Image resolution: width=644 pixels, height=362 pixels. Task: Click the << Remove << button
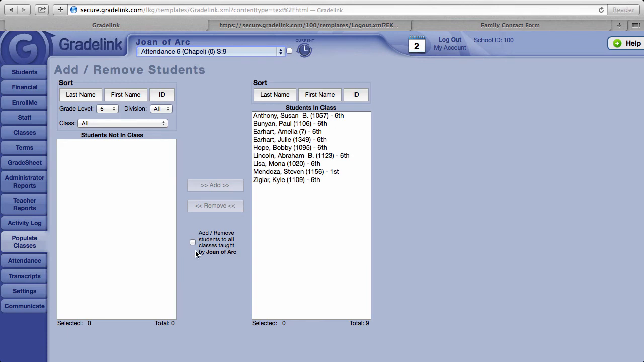tap(215, 206)
